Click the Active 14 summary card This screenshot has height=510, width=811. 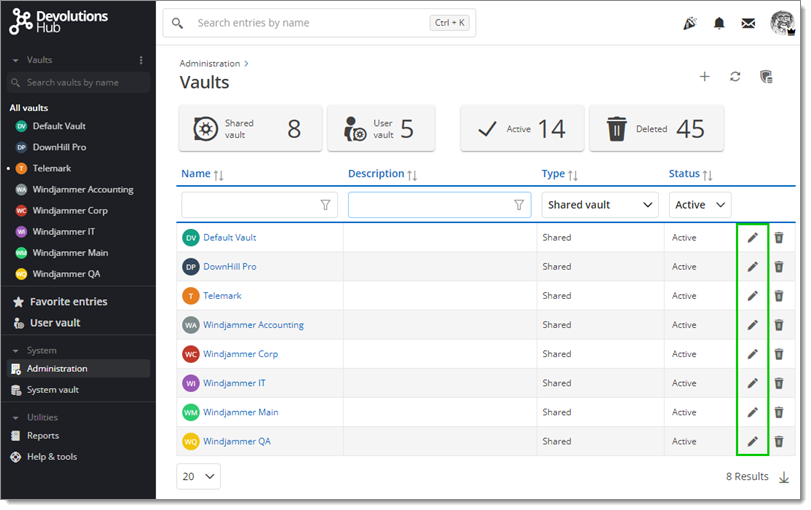[x=522, y=129]
